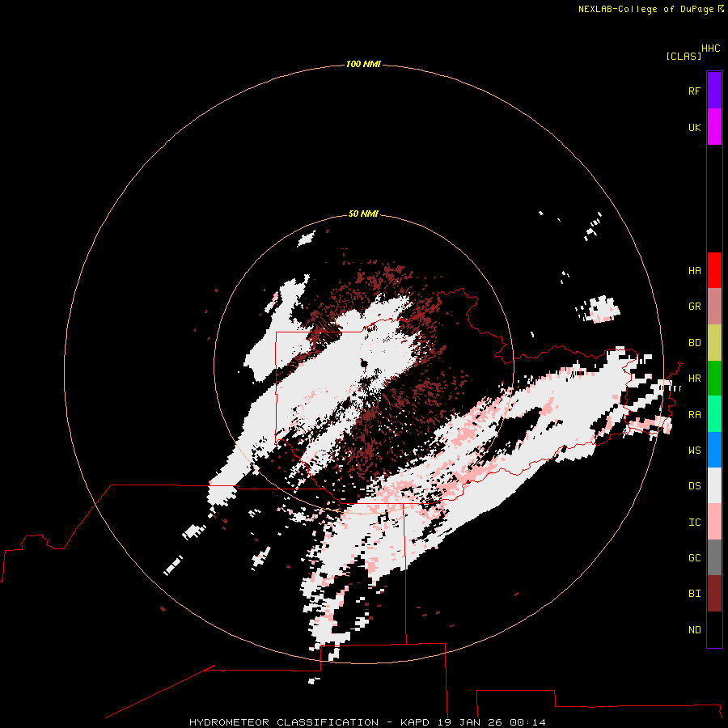The height and width of the screenshot is (728, 728).
Task: Click the IC pink legend swatch
Action: click(x=714, y=522)
